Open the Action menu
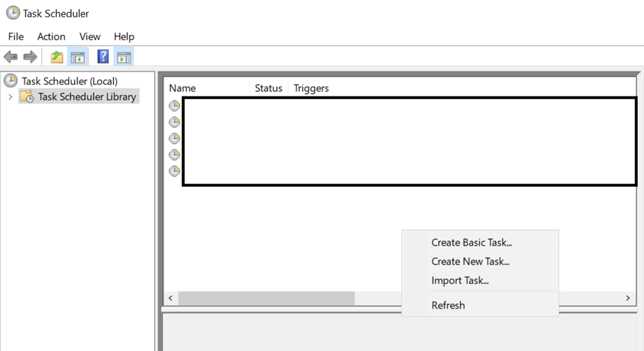The width and height of the screenshot is (644, 351). (51, 36)
